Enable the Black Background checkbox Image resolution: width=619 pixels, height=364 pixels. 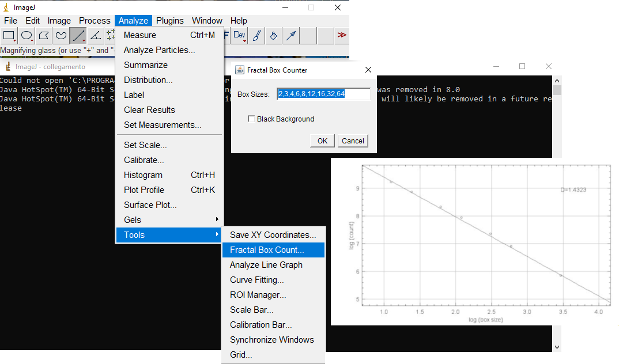point(251,119)
